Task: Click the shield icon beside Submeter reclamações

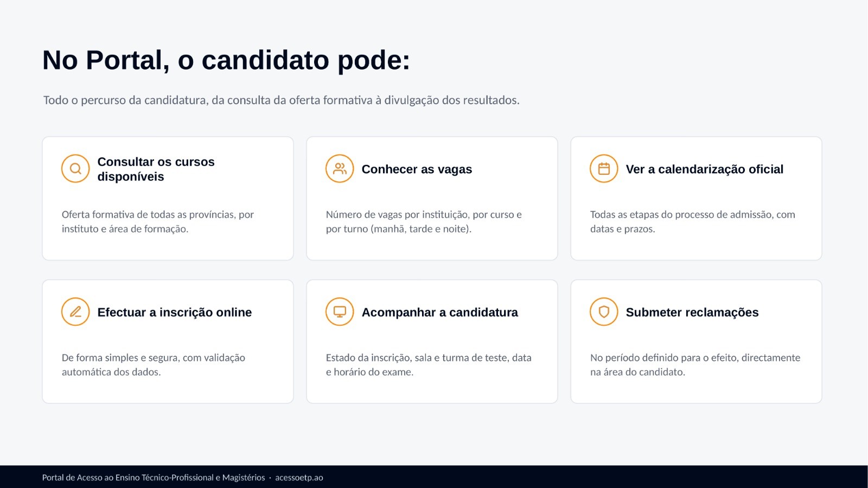Action: (x=604, y=312)
